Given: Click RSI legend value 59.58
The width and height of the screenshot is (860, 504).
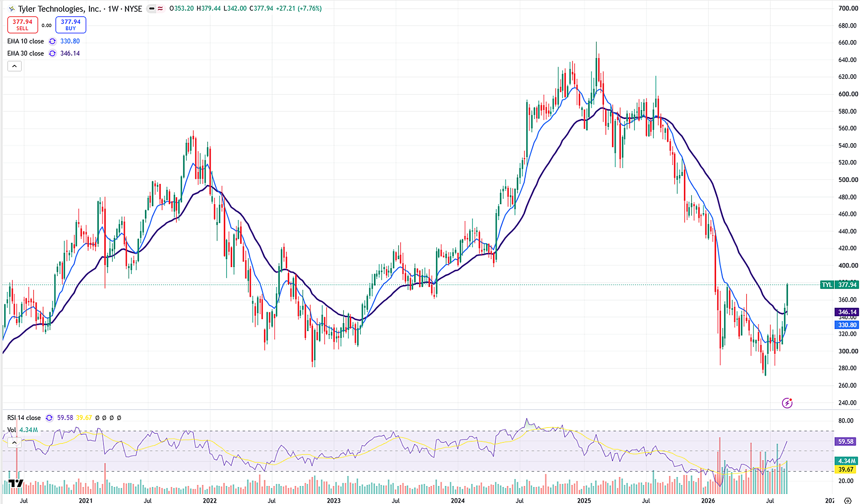Looking at the screenshot, I should (65, 418).
